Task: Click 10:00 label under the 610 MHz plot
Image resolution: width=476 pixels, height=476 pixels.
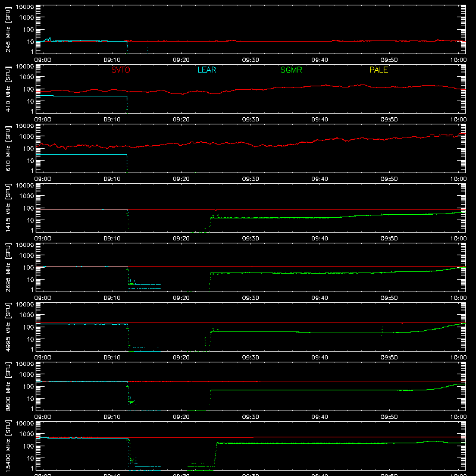Action: point(458,179)
